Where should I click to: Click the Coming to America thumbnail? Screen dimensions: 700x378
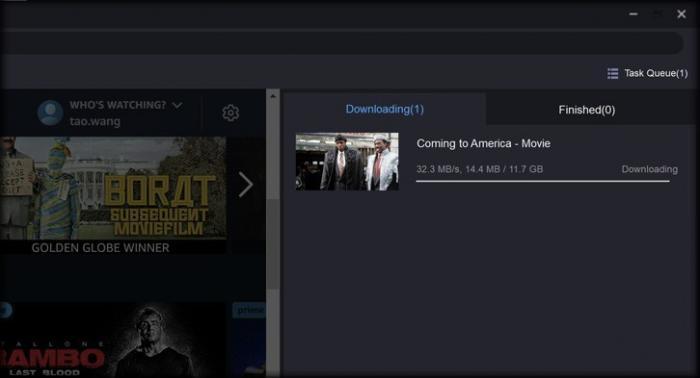coord(347,162)
